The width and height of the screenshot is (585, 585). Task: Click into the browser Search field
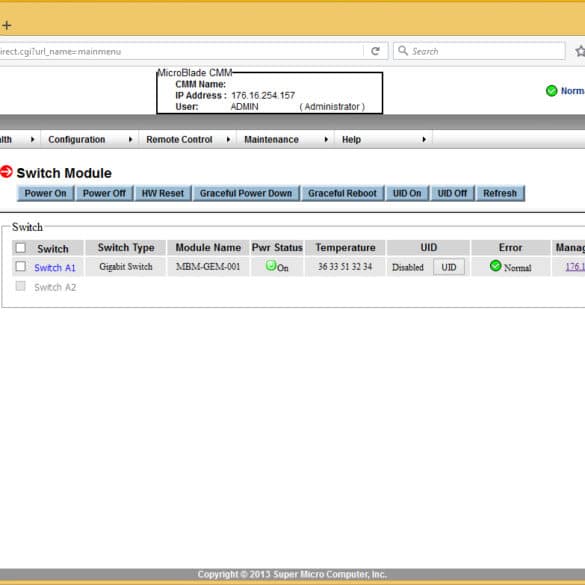[x=479, y=51]
